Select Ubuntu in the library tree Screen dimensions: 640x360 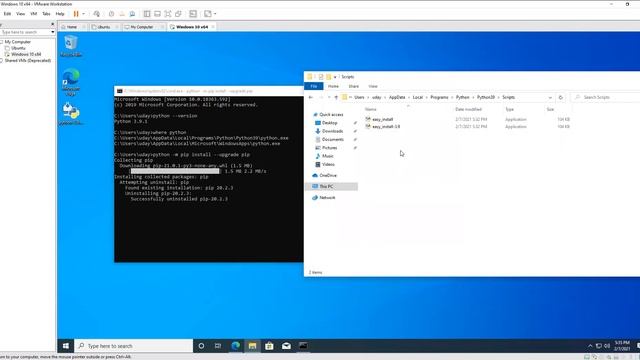pos(18,48)
